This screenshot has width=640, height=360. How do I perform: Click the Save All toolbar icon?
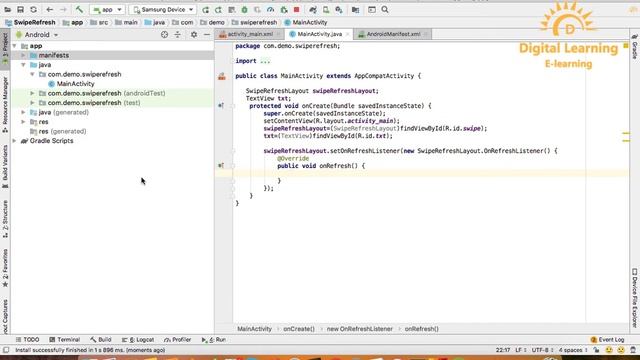(x=20, y=9)
